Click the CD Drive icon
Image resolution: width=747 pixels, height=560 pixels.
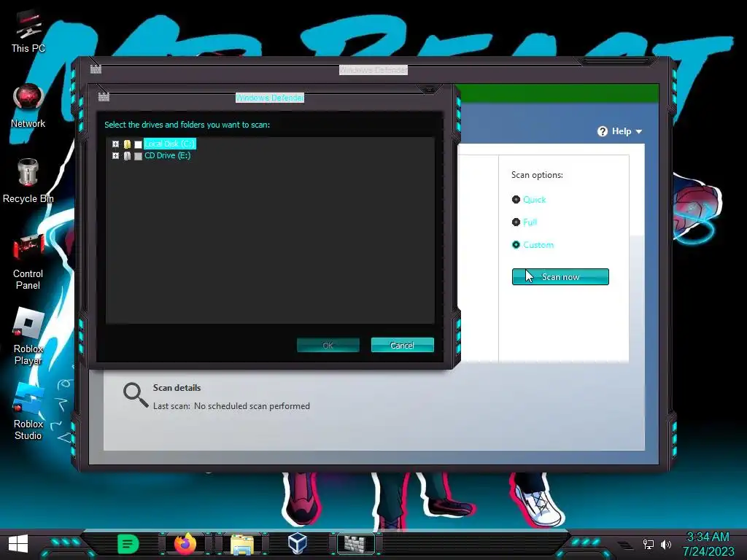click(x=127, y=156)
